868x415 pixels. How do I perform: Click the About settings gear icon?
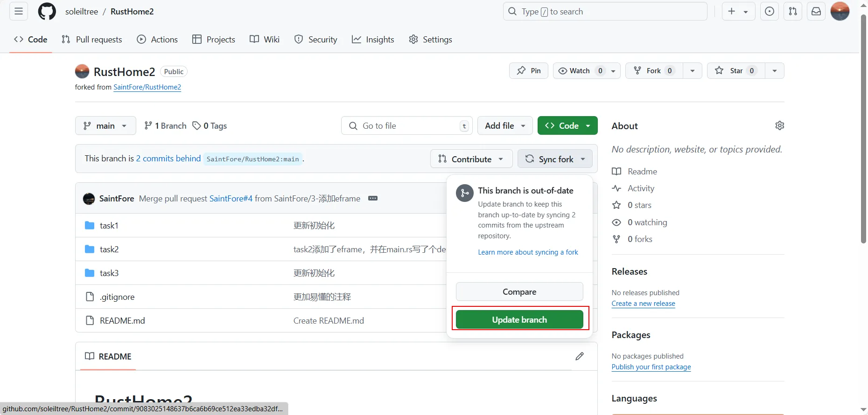click(x=779, y=125)
